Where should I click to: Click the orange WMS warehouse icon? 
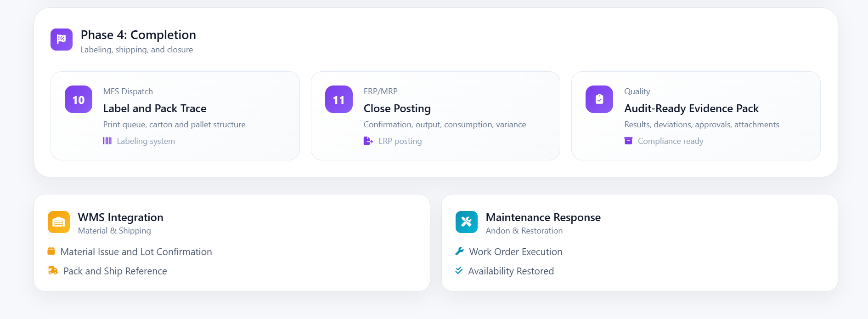pos(59,222)
